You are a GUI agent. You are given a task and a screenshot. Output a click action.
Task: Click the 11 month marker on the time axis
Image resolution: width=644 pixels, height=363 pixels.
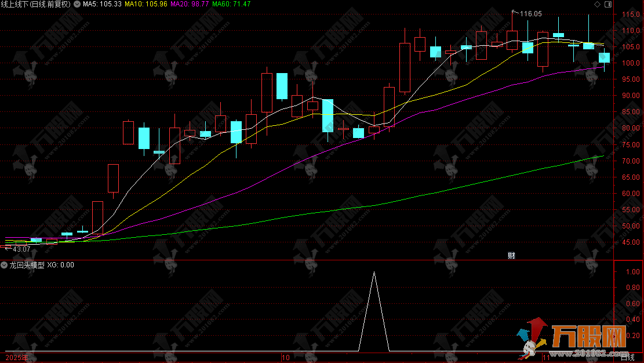tap(546, 358)
